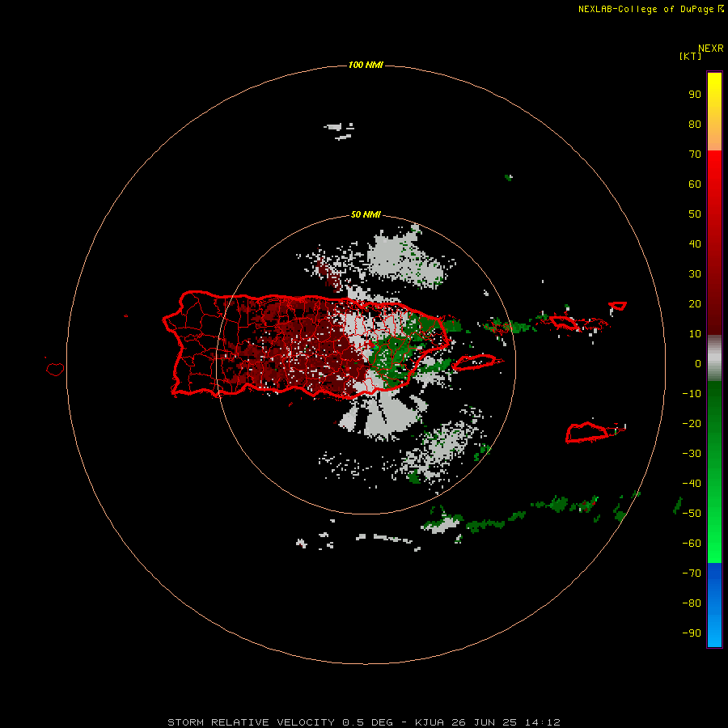Click the 60 knot scale label
This screenshot has height=728, width=728.
(x=695, y=184)
